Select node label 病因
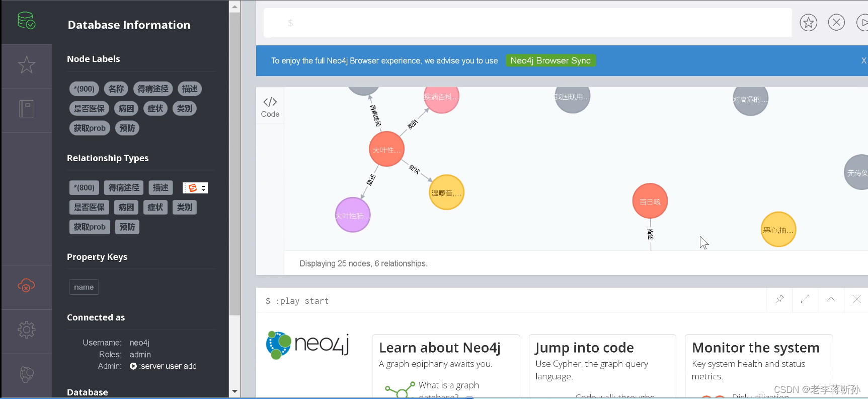868x399 pixels. pos(126,108)
